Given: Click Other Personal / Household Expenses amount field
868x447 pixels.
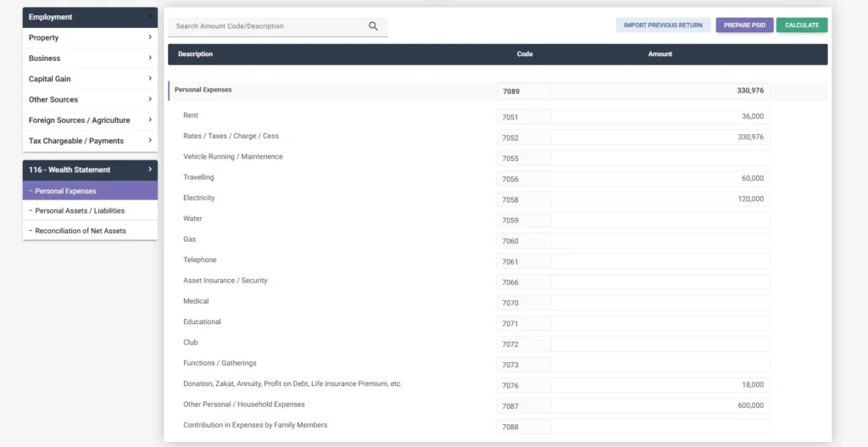Looking at the screenshot, I should pos(660,405).
